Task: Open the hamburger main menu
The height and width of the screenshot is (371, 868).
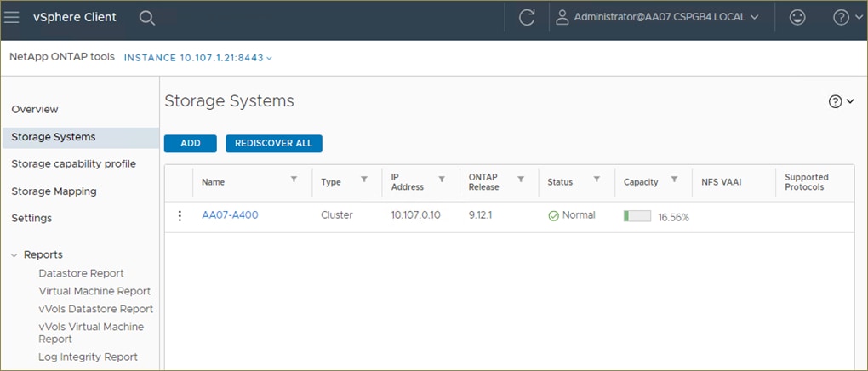Action: point(11,17)
